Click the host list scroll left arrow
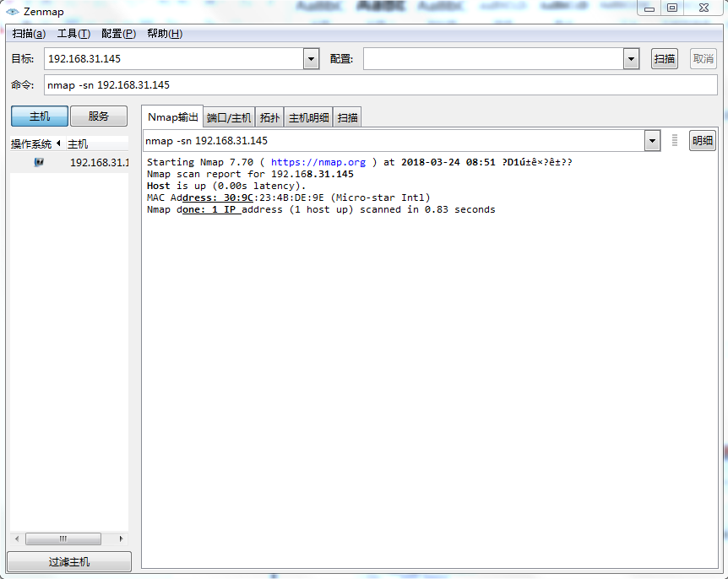Screen dimensions: 728x579 [17, 538]
